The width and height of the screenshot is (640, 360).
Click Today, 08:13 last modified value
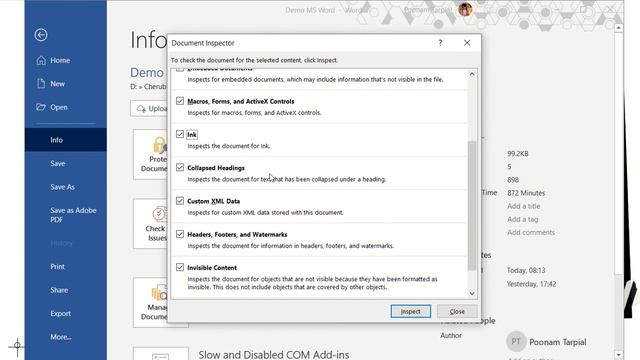click(x=526, y=270)
